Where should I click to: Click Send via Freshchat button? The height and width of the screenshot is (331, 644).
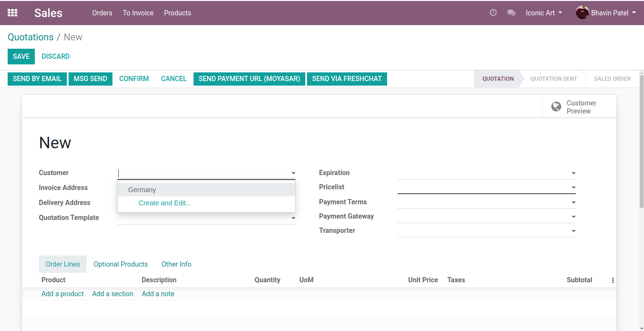click(347, 79)
